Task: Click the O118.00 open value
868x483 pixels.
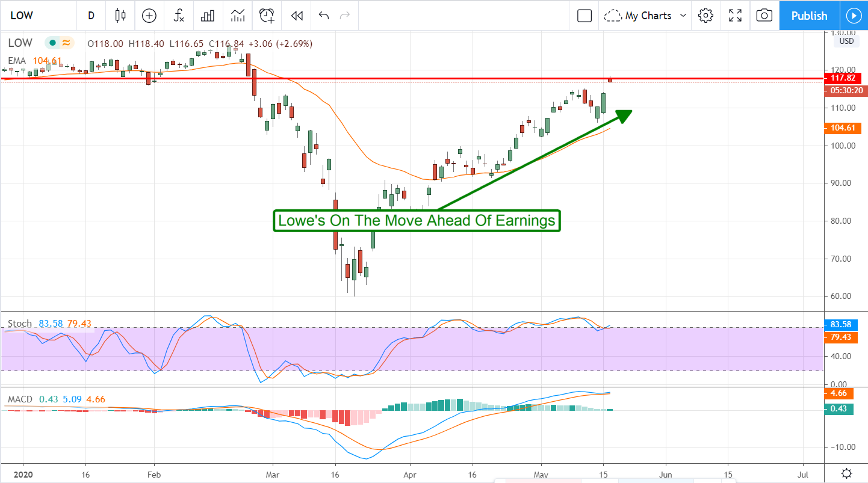Action: [105, 43]
